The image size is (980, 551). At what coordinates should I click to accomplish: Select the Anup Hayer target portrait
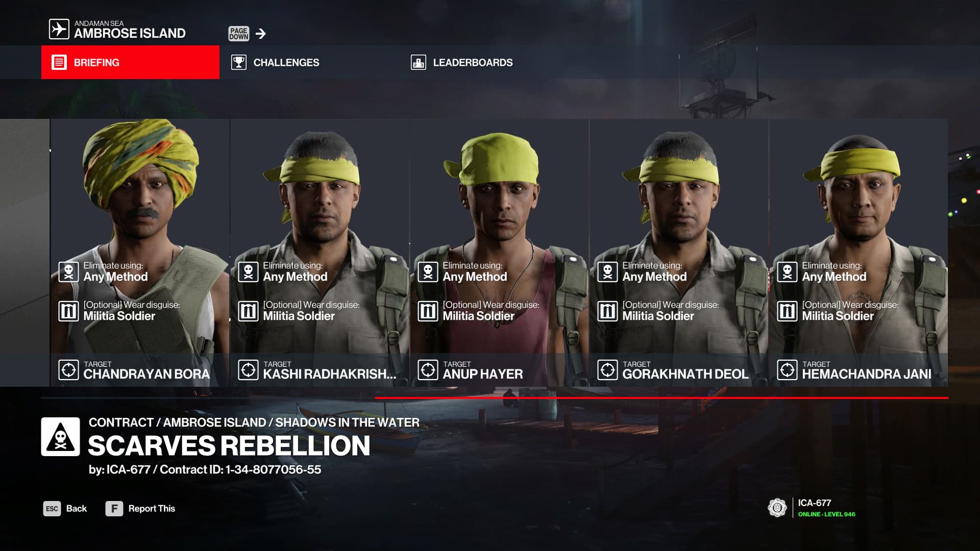(x=499, y=253)
